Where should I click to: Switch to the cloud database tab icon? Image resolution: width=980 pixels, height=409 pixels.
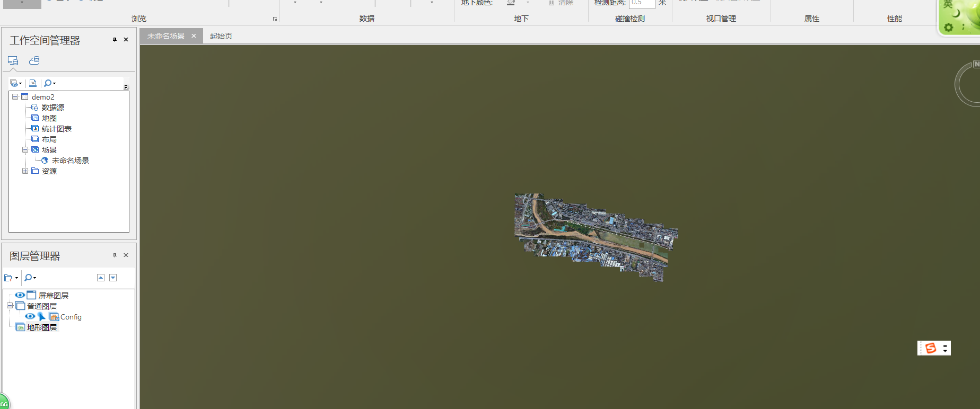click(x=34, y=60)
